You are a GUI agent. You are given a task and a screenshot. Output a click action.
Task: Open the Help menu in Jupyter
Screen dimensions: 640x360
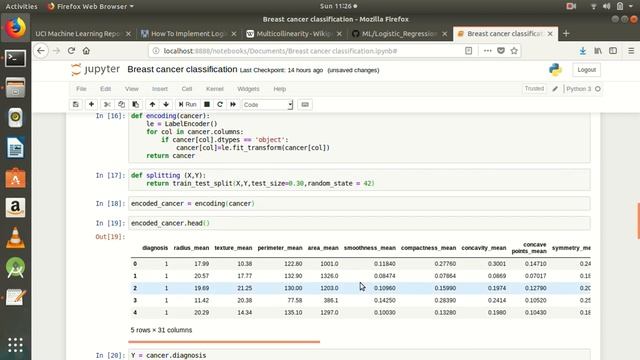click(x=280, y=89)
